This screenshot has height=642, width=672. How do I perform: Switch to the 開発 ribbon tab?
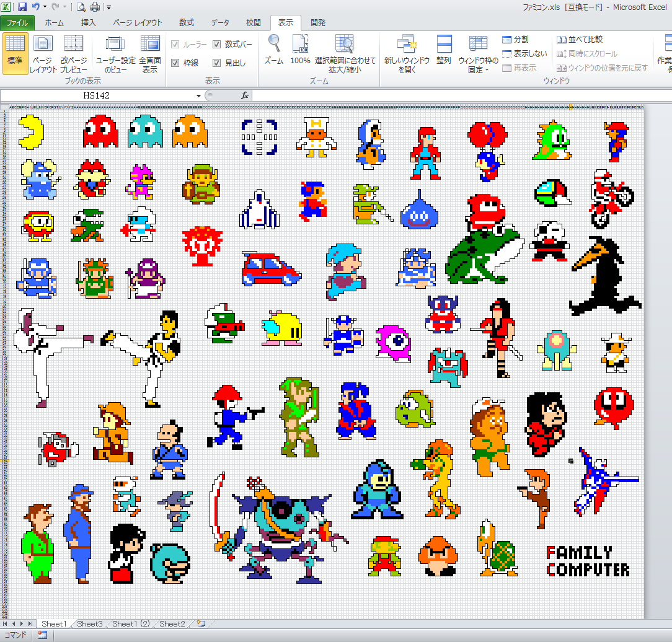(318, 23)
